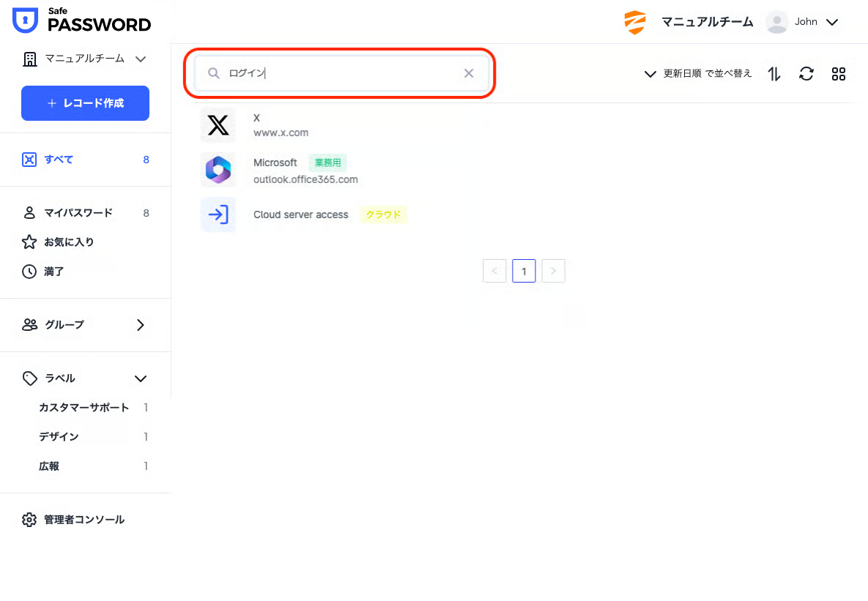Open the Microsoft record icon

point(218,170)
